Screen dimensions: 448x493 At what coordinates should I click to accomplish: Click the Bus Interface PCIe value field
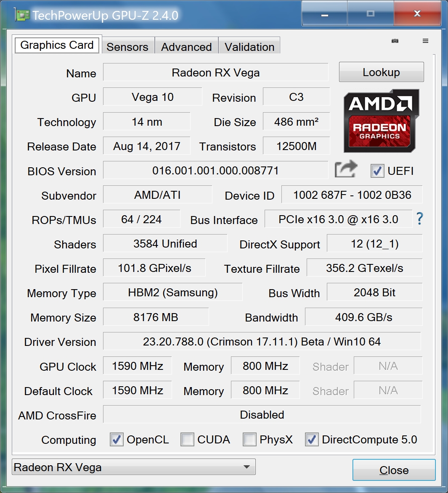pos(339,219)
